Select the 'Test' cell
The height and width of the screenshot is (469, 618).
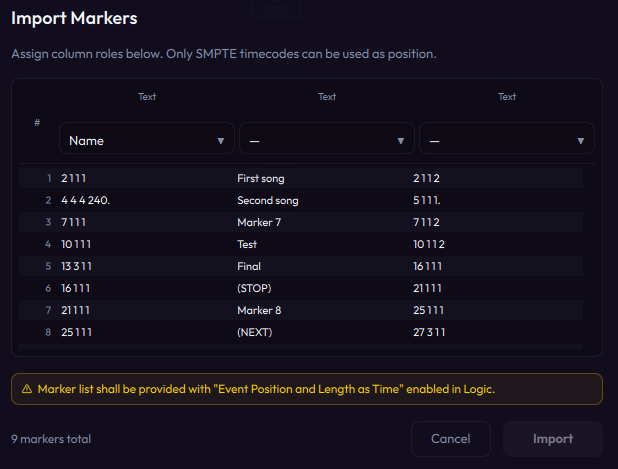click(247, 244)
